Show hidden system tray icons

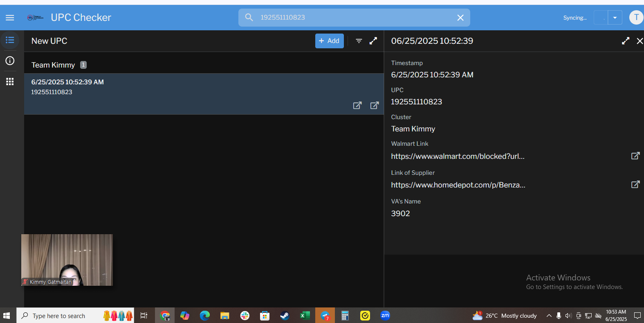(549, 316)
